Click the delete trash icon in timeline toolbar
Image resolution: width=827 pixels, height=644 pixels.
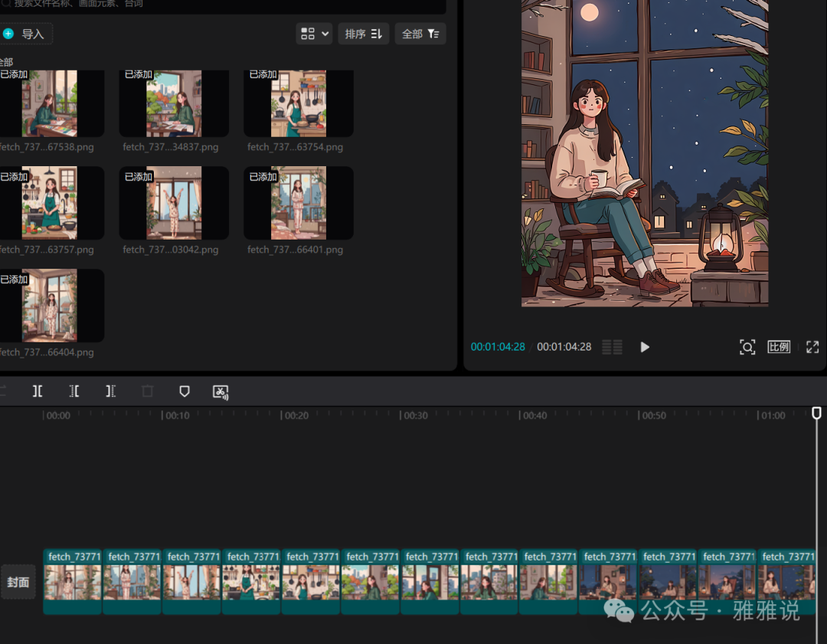pos(148,391)
